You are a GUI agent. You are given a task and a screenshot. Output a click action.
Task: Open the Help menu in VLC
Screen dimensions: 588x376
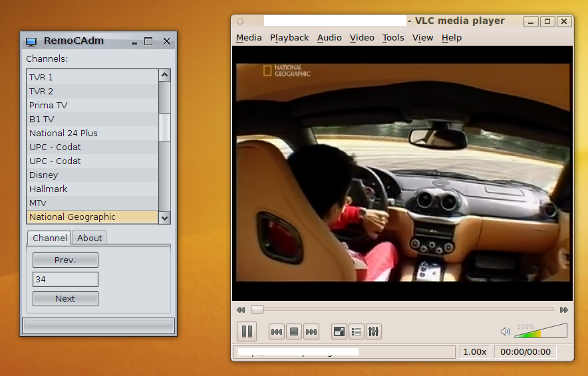[x=452, y=38]
